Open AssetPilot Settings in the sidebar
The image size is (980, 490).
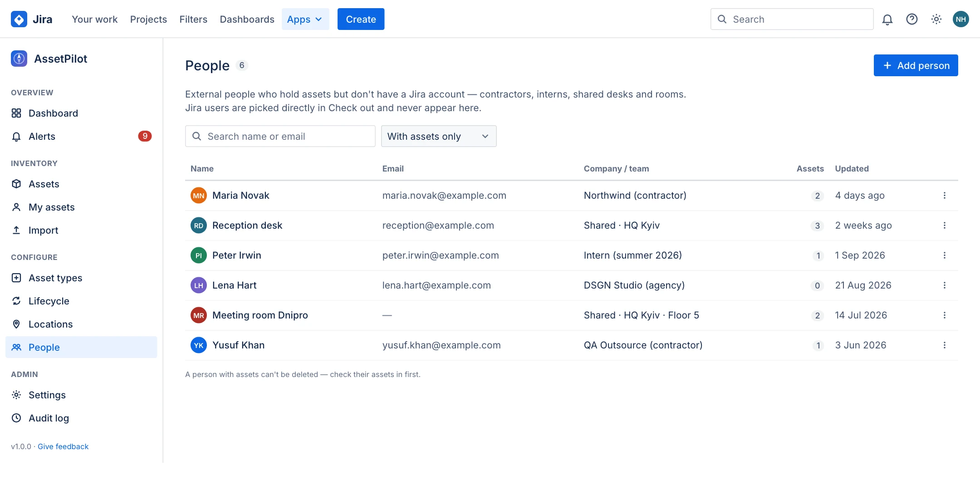tap(81, 395)
